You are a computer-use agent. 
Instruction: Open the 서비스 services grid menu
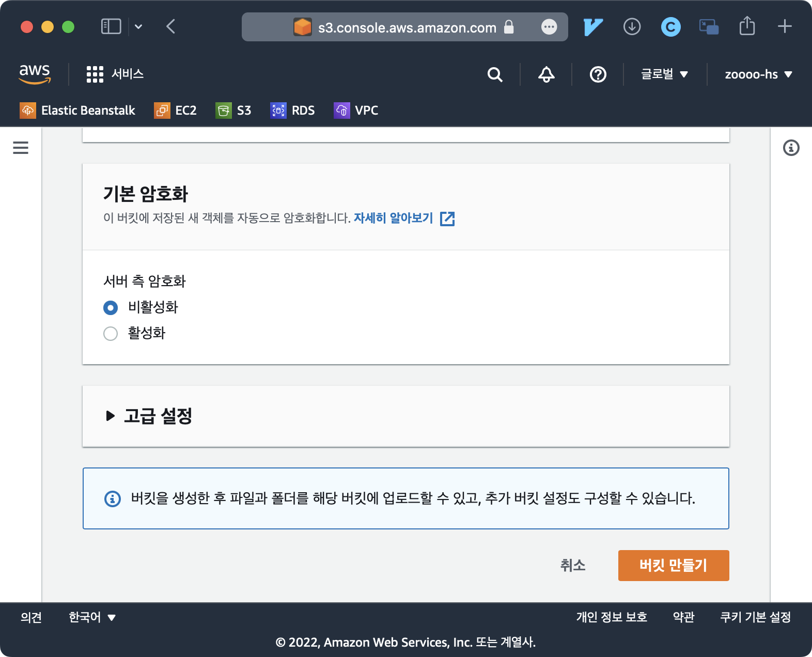click(115, 74)
